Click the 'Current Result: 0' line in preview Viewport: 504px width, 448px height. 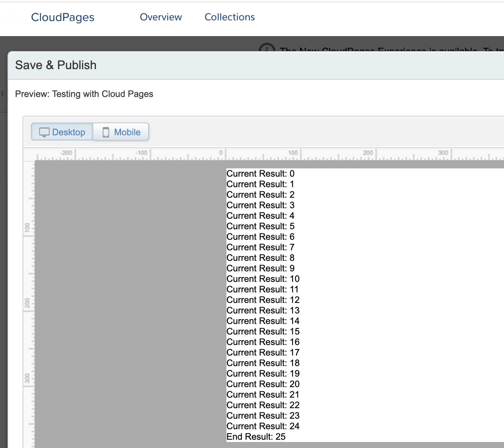coord(260,174)
